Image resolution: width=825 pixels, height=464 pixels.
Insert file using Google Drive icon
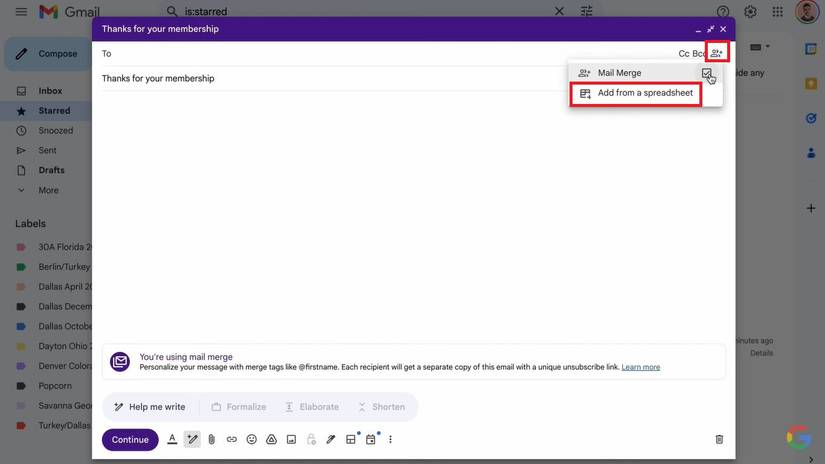pos(271,440)
